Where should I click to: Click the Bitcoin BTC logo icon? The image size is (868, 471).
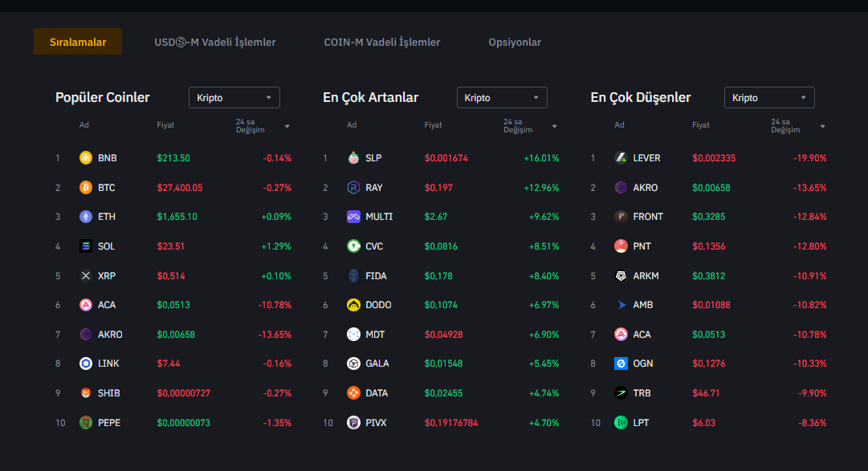[x=86, y=188]
